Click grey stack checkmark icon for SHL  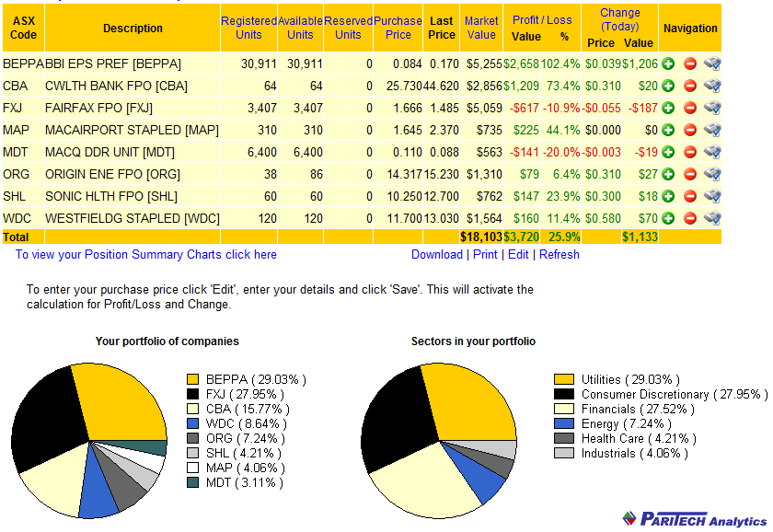(711, 196)
